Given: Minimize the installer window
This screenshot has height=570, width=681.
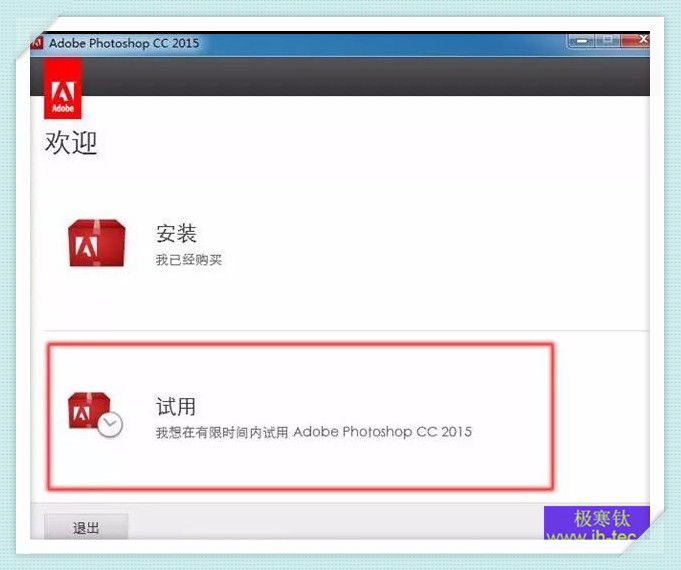Looking at the screenshot, I should (582, 41).
